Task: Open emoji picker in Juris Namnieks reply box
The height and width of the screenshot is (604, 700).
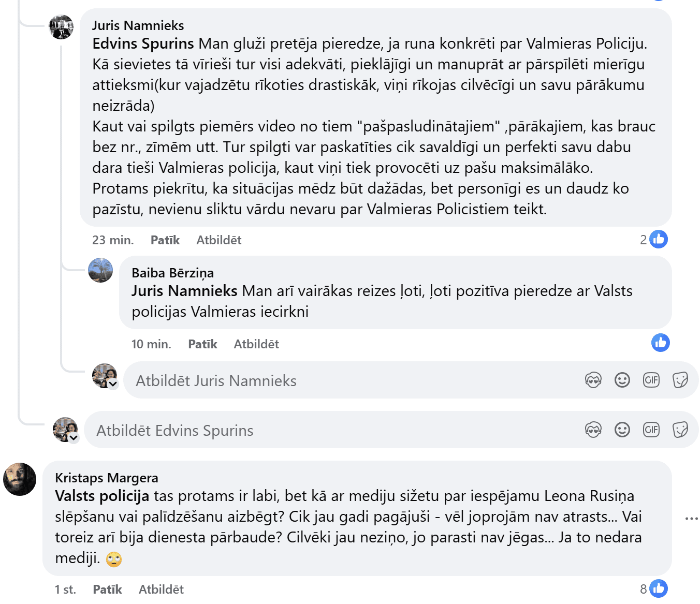Action: click(x=622, y=380)
